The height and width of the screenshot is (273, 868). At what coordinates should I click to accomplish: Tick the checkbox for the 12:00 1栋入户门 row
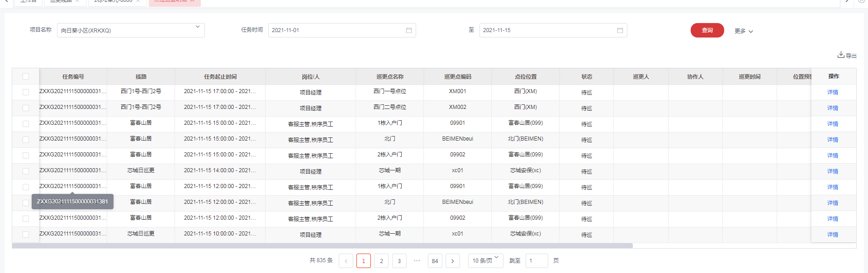(x=26, y=187)
